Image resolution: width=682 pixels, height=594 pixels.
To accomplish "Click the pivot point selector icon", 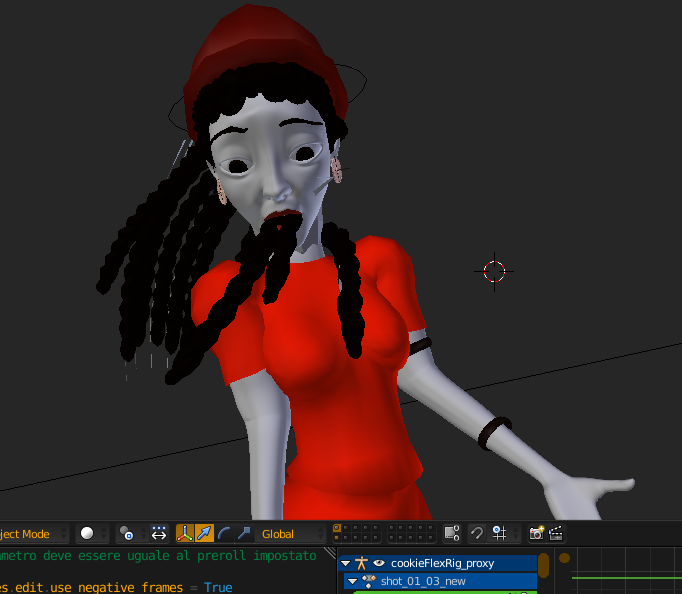I will (126, 534).
